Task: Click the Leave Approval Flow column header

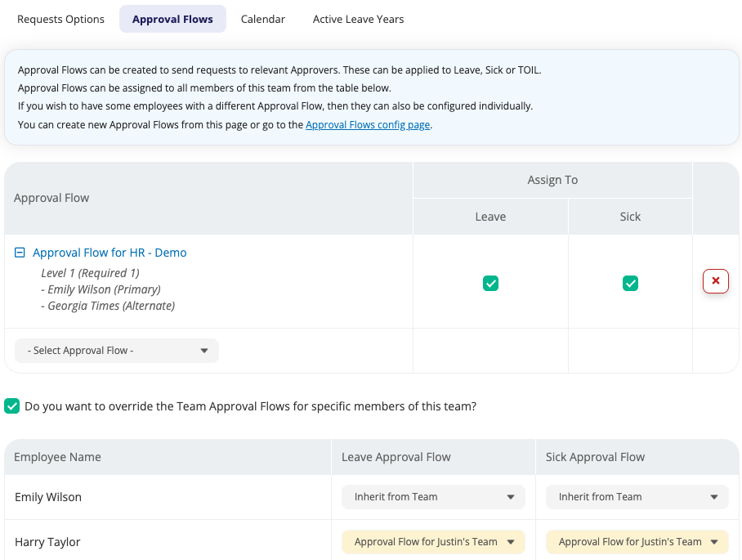Action: (396, 457)
